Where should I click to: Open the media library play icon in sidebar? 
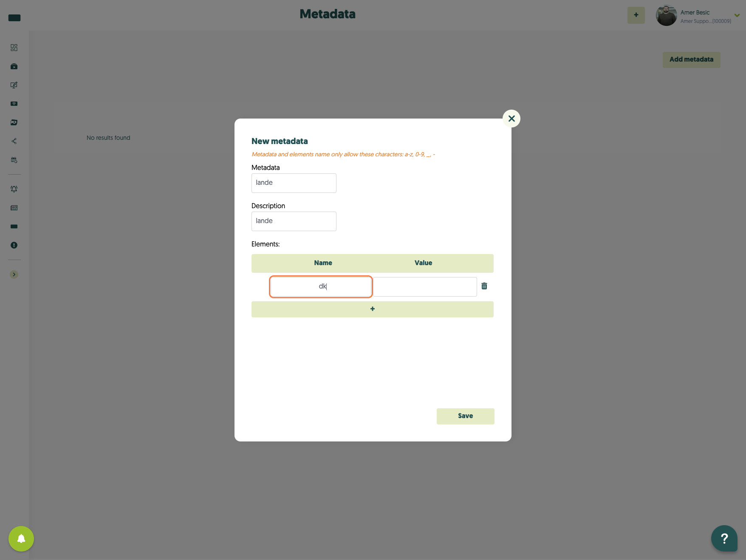[x=14, y=66]
